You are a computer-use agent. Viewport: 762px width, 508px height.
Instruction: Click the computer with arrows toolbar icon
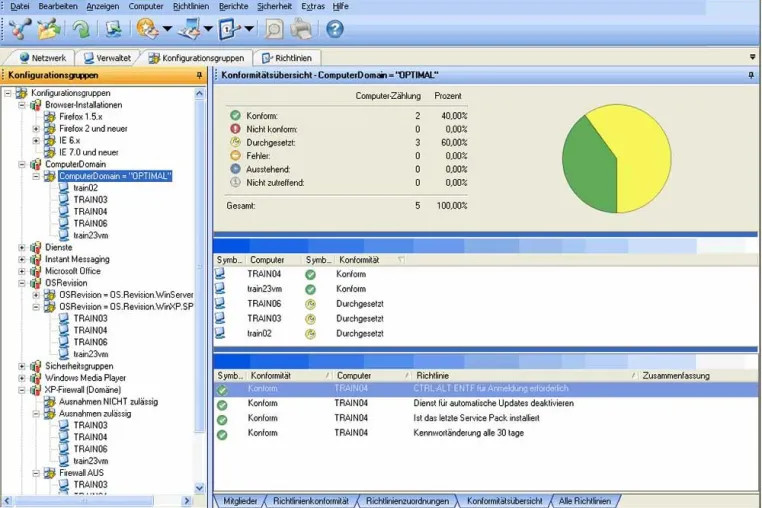114,29
